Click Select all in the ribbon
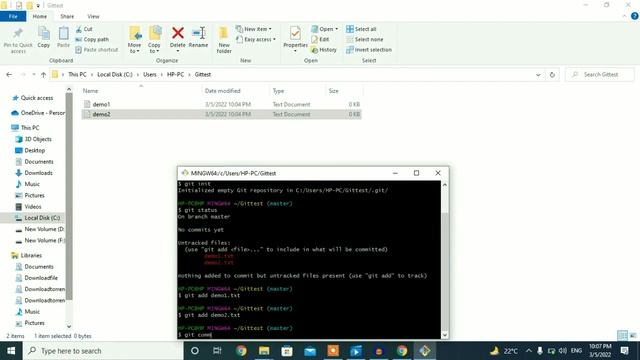The image size is (640, 360). (361, 29)
